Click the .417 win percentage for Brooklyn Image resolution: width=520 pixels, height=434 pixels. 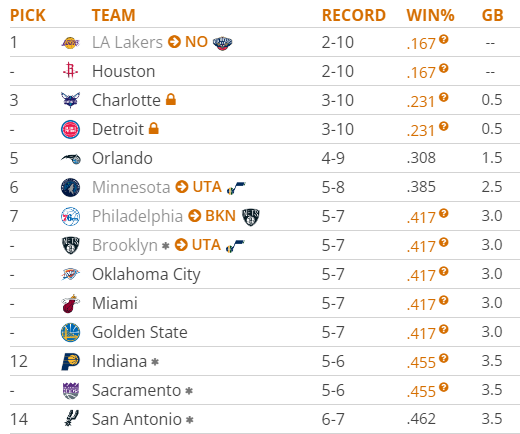pos(421,246)
